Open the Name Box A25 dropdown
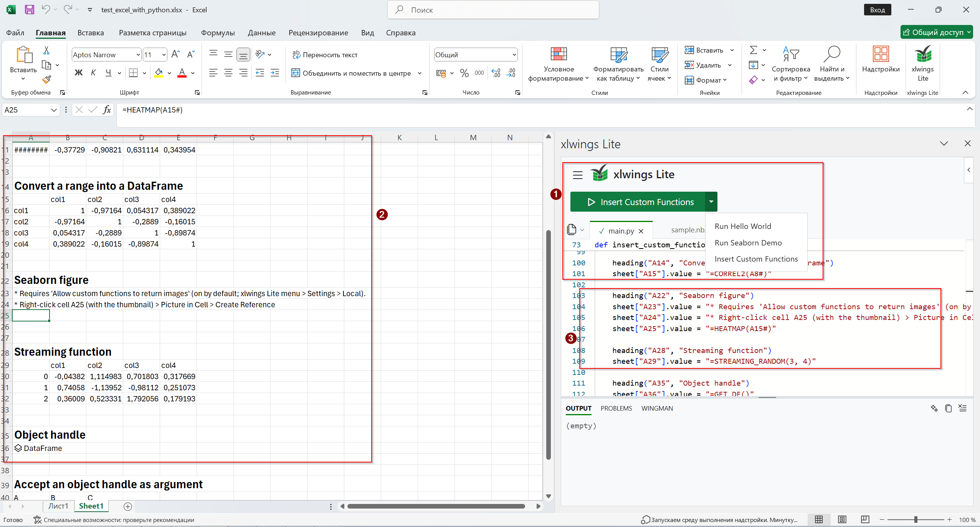Viewport: 980px width, 527px height. [x=54, y=110]
